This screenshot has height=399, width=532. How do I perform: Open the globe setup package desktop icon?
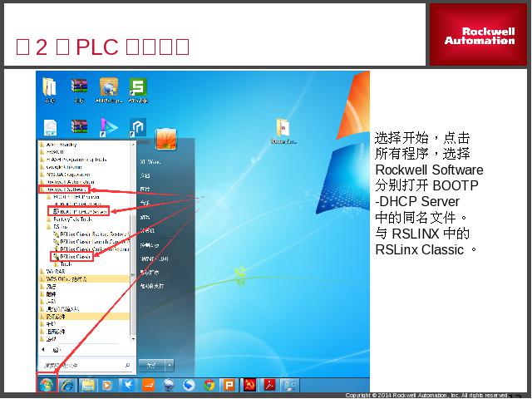pyautogui.click(x=109, y=90)
